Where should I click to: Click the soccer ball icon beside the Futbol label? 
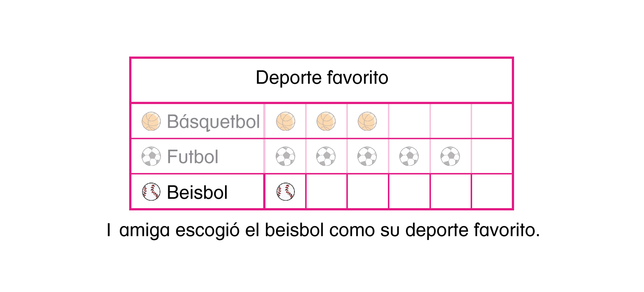pos(151,156)
